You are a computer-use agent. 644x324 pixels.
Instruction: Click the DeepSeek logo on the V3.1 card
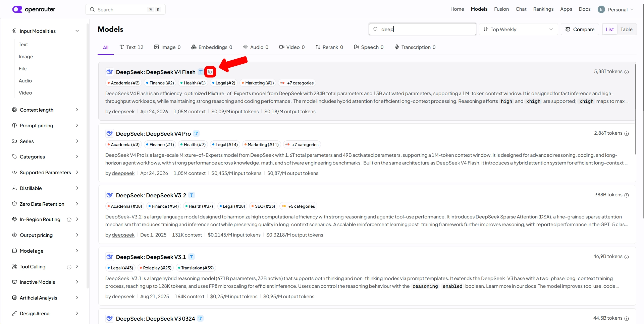pos(109,257)
